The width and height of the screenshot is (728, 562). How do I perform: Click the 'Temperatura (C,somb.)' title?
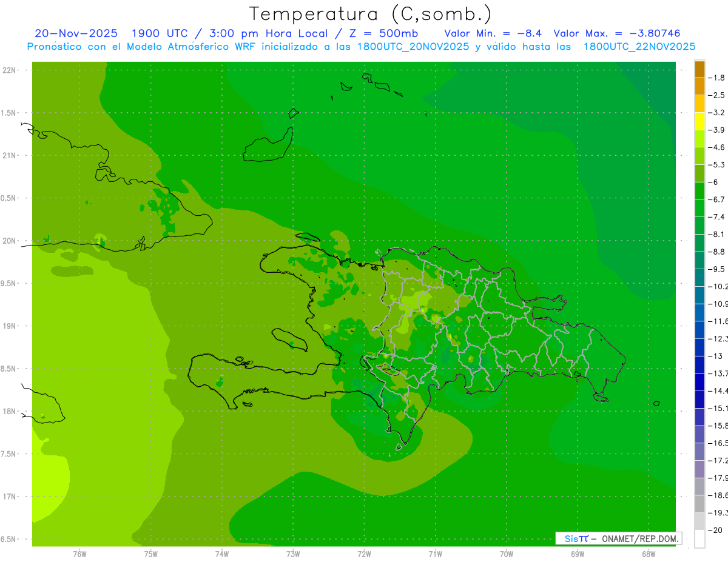pyautogui.click(x=371, y=14)
